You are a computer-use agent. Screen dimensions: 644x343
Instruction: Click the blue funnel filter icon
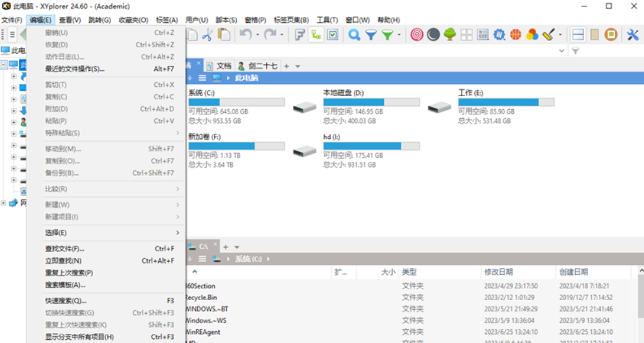(x=371, y=35)
